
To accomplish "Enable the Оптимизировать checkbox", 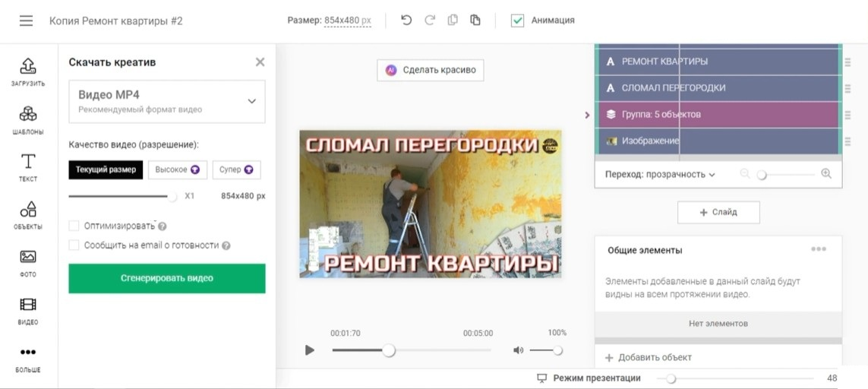I will click(74, 226).
